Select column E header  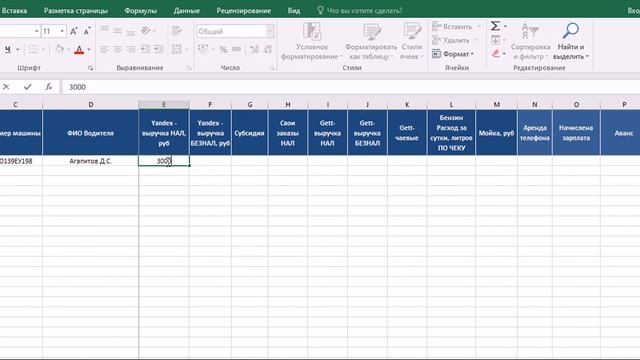click(164, 104)
